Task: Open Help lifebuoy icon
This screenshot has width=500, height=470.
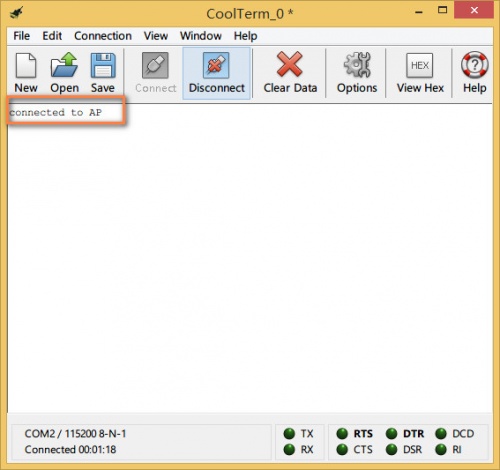Action: point(475,73)
